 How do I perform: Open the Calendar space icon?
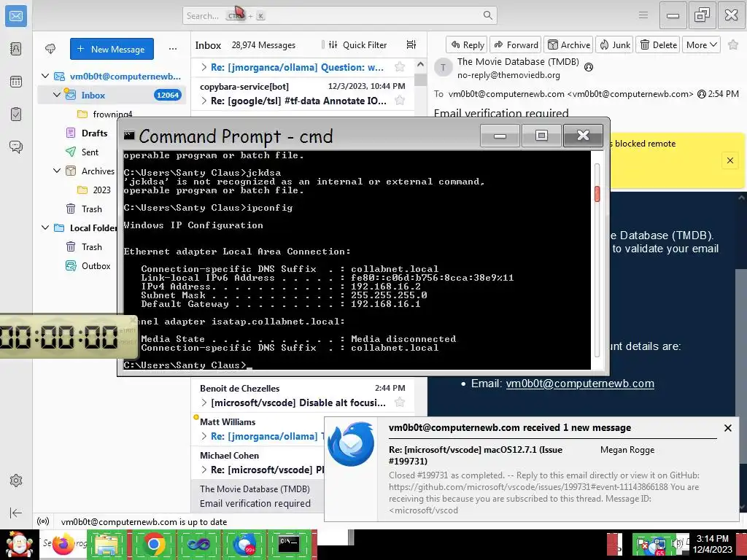coord(16,82)
